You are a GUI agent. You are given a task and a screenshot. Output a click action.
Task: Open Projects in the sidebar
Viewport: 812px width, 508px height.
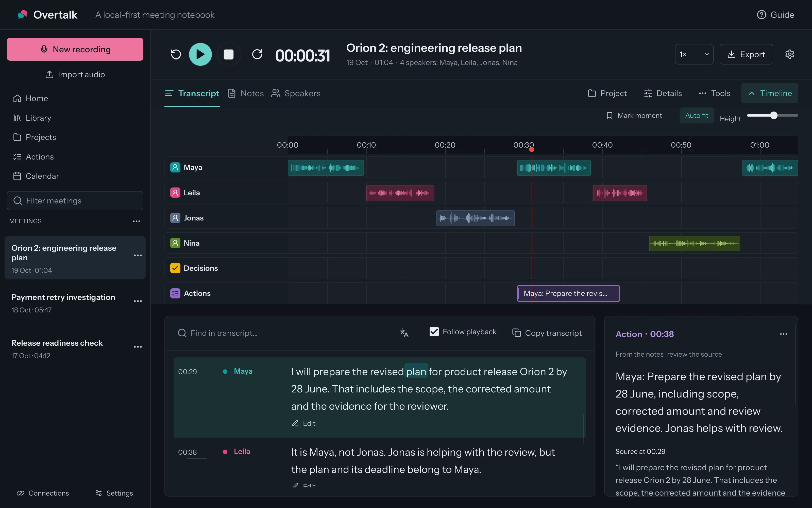pyautogui.click(x=35, y=137)
